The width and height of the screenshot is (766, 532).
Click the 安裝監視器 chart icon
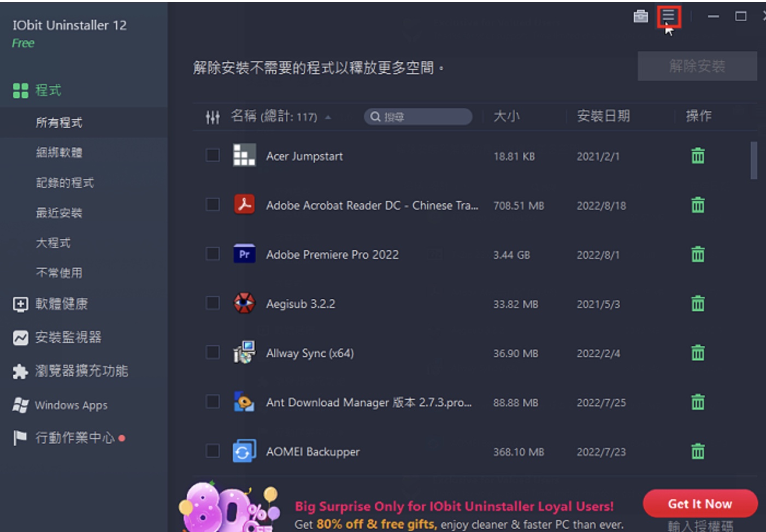[x=20, y=338]
